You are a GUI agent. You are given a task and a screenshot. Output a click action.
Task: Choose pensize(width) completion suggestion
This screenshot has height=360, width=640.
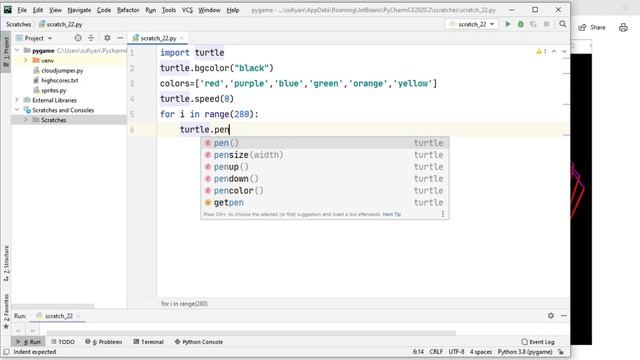click(x=325, y=155)
